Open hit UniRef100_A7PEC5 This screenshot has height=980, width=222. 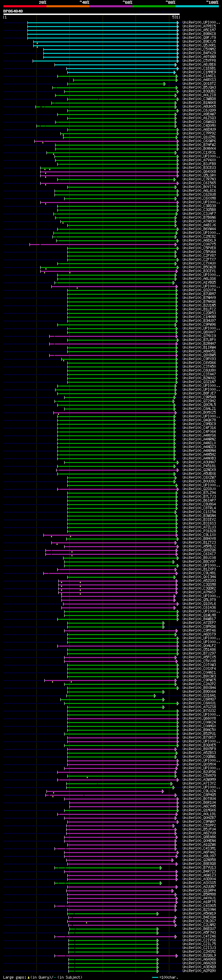coord(199,26)
